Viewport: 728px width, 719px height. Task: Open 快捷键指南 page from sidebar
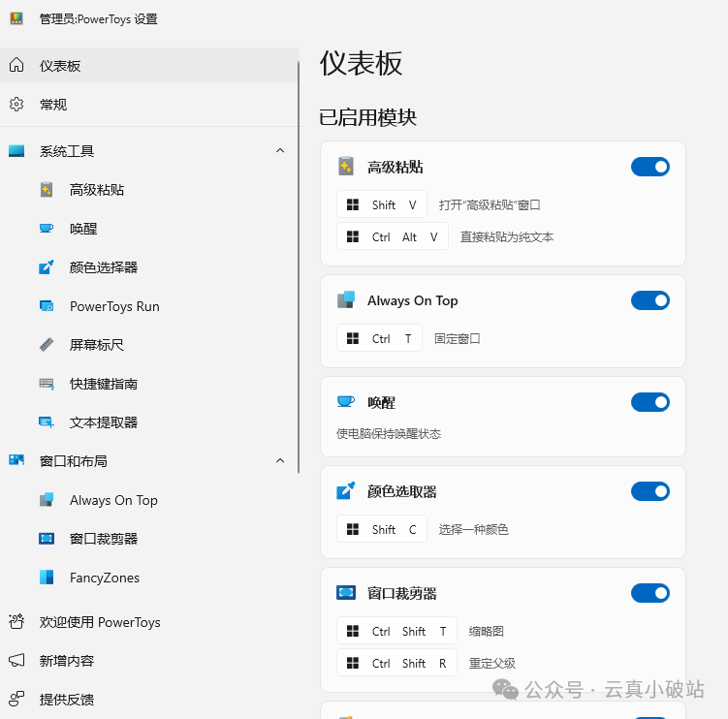click(149, 384)
